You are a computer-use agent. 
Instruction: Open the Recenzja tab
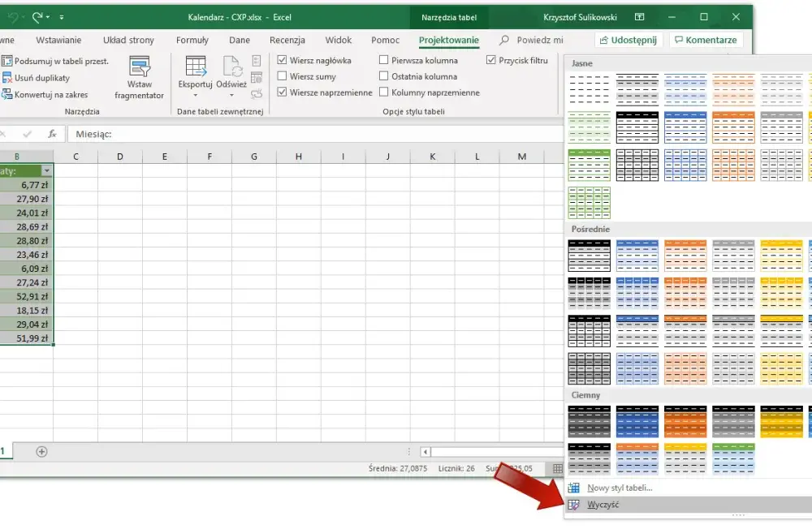click(287, 40)
